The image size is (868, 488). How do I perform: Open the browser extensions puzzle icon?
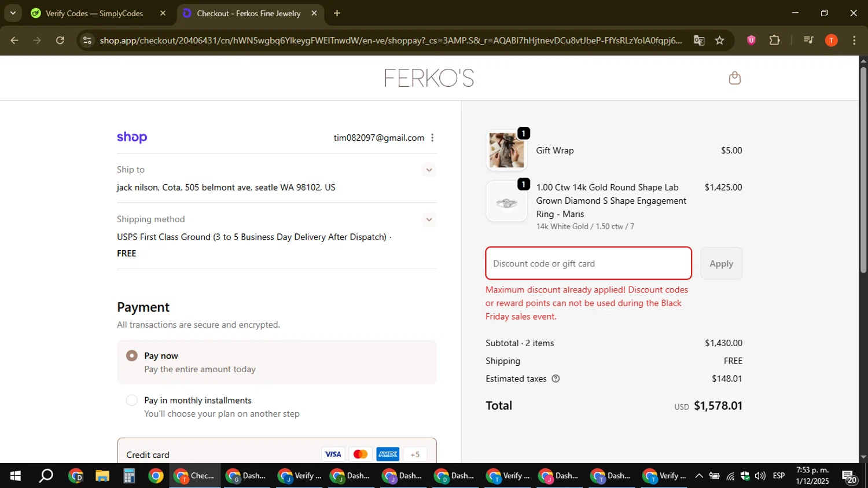[x=774, y=41]
